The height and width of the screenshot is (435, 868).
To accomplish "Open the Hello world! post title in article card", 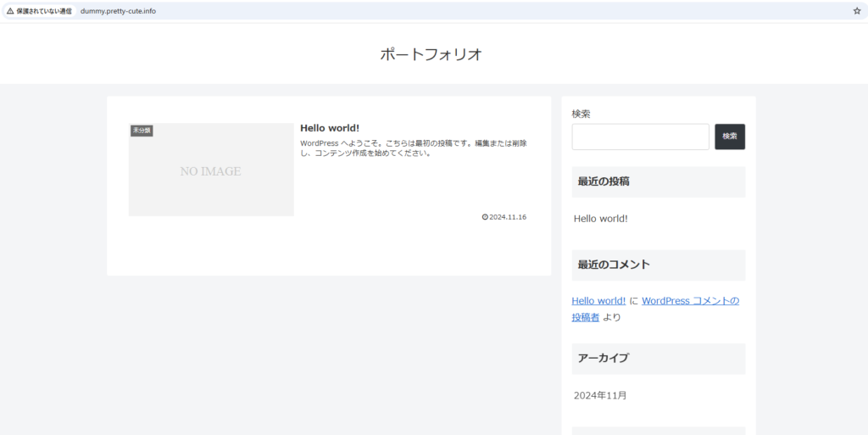I will click(330, 128).
